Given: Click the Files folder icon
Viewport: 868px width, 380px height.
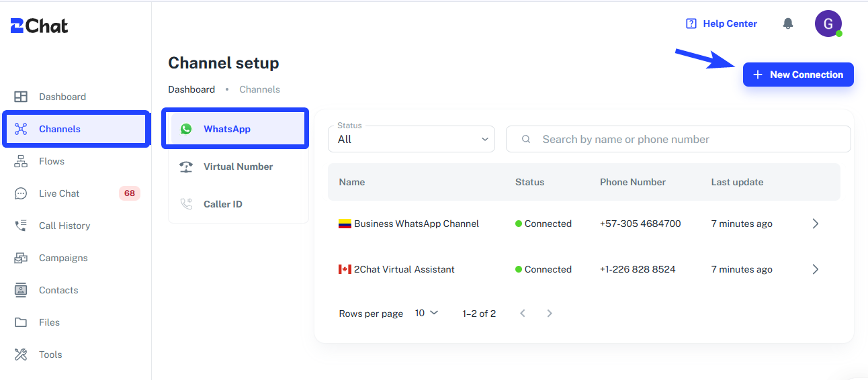Looking at the screenshot, I should pos(21,322).
